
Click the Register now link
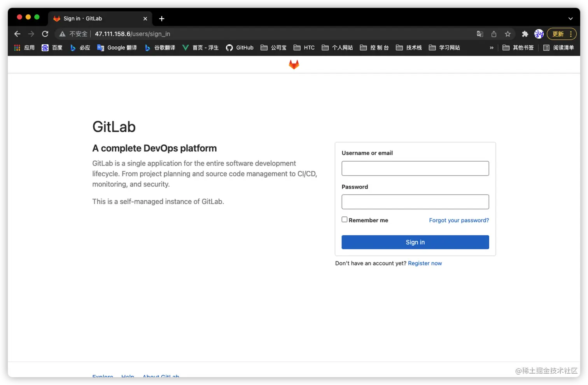point(425,263)
